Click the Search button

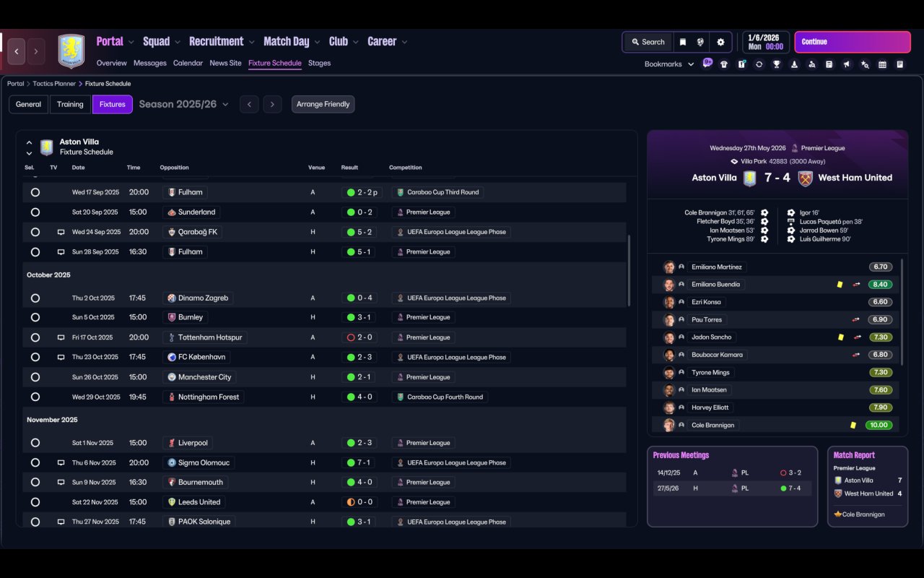point(647,42)
